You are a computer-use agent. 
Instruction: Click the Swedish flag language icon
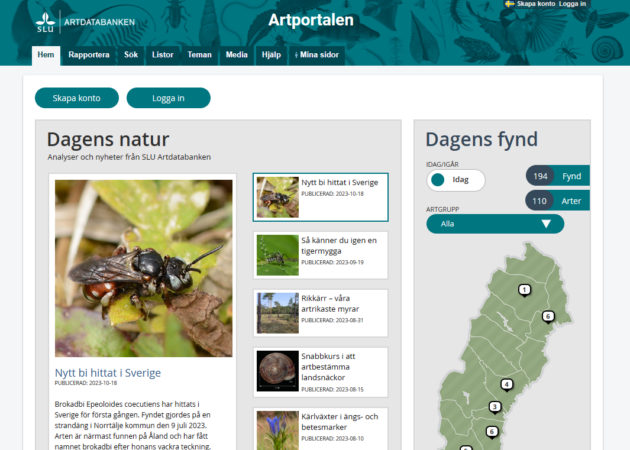[x=509, y=4]
